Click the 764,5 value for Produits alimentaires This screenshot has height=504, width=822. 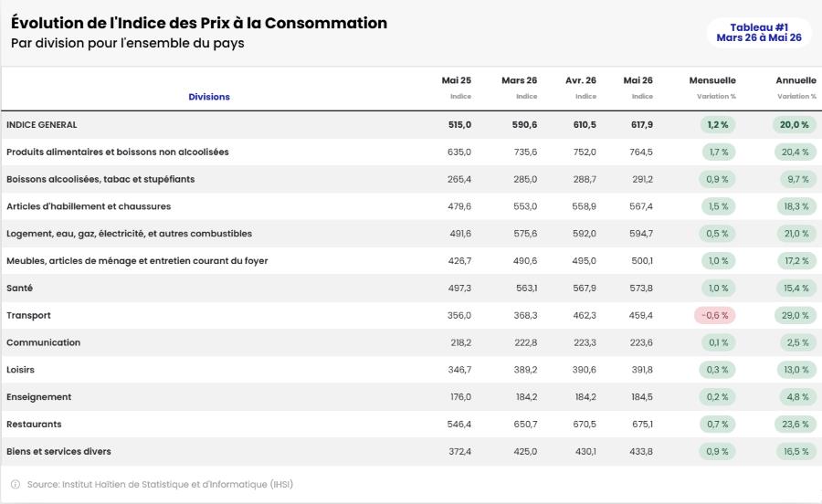[641, 152]
